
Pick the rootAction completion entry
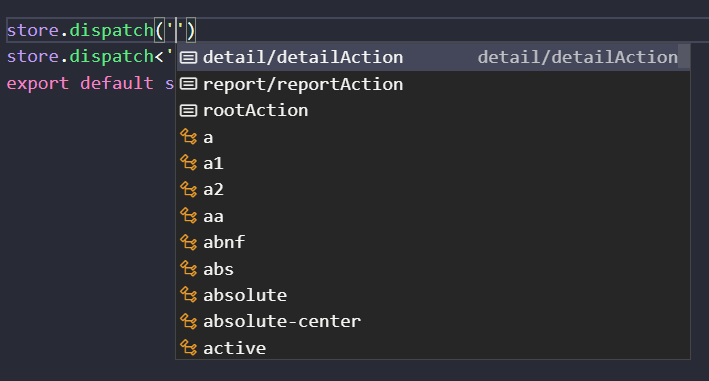(x=433, y=111)
